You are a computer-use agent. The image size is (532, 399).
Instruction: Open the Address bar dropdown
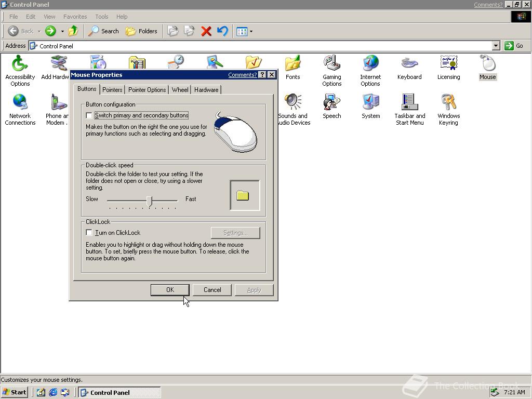coord(496,46)
